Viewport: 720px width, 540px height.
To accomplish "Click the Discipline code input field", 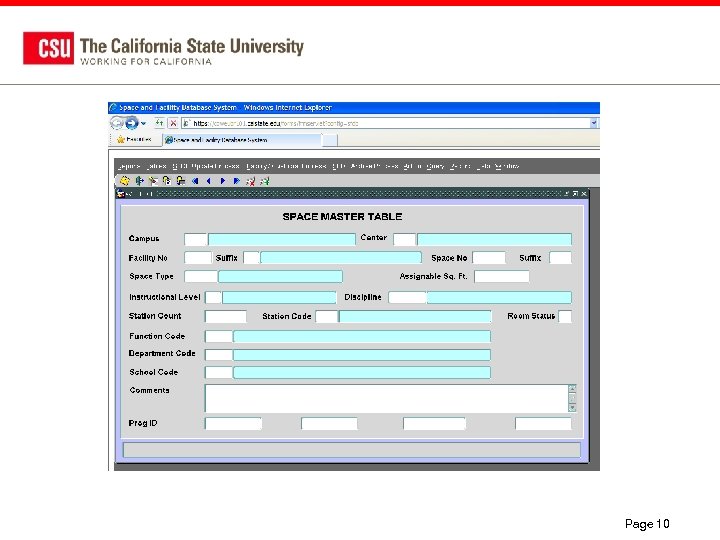I will pos(408,297).
